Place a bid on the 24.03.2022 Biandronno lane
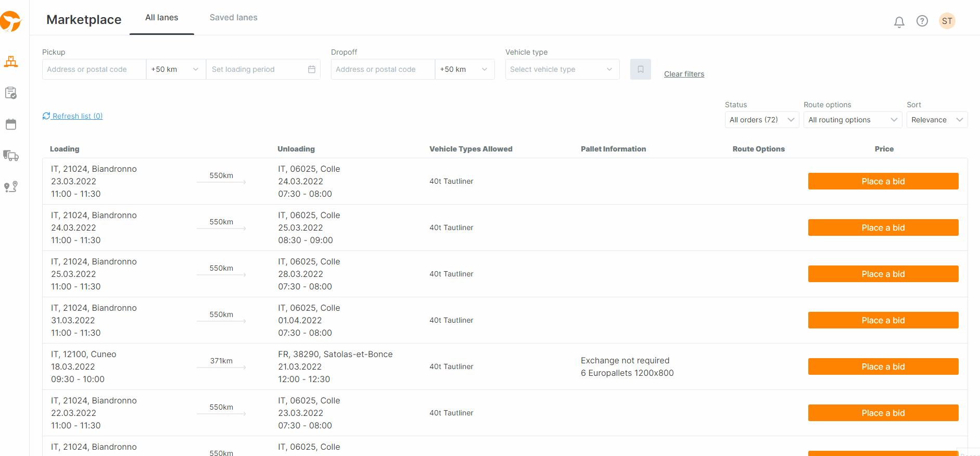 point(883,227)
